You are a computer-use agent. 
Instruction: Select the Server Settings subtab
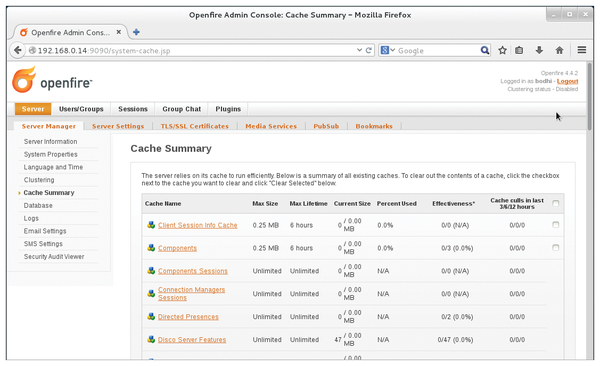coord(118,126)
